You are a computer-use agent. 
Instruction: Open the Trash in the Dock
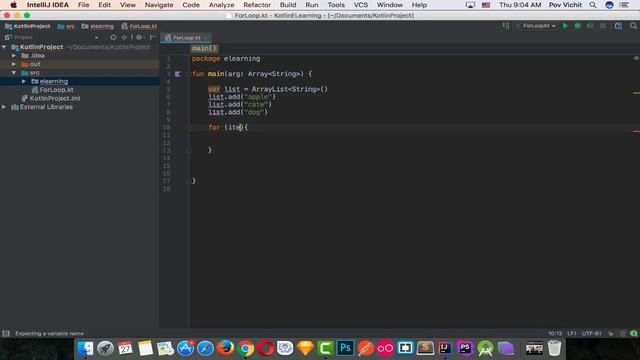click(x=554, y=349)
